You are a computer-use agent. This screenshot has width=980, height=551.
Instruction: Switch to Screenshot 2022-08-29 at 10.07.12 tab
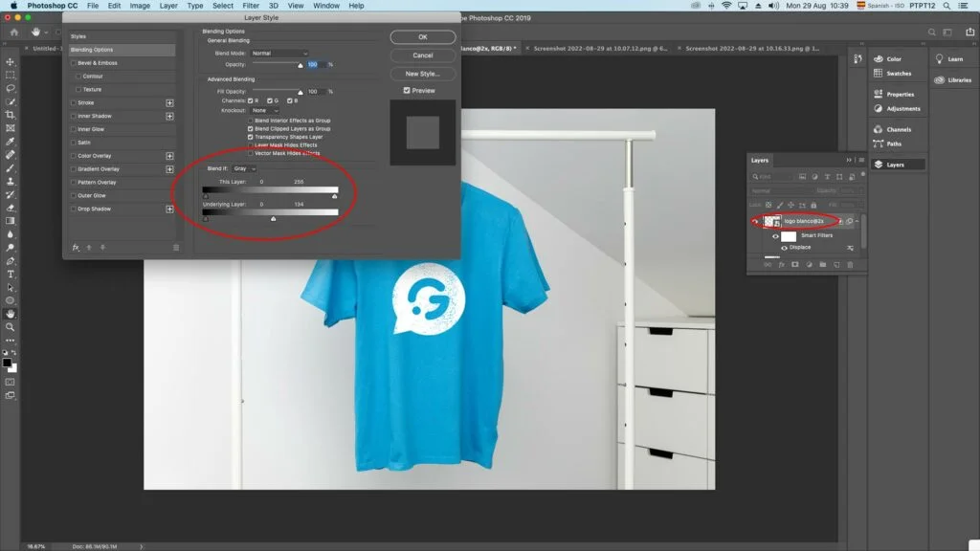[600, 48]
